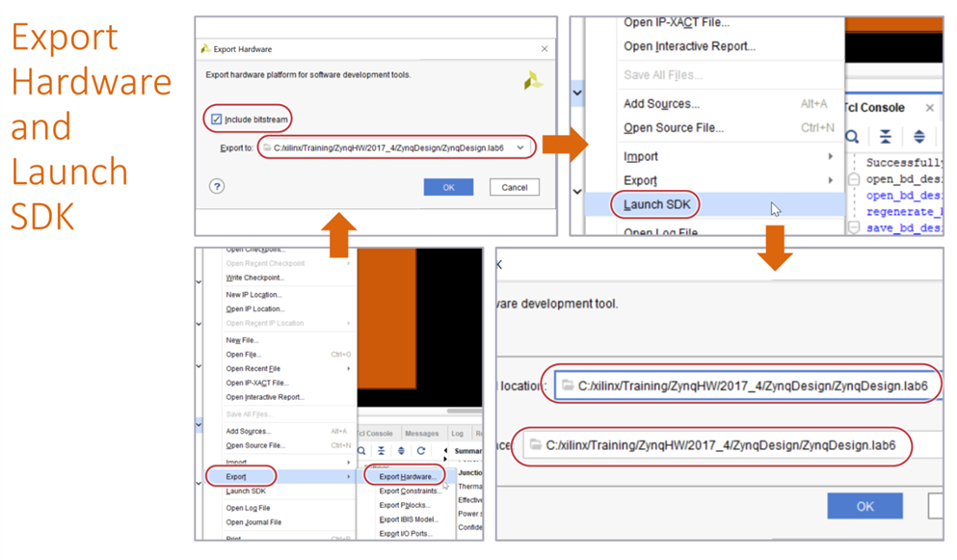Click horizontal scrollbar under the black design canvas
Screen dimensions: 957x560
coord(464,411)
